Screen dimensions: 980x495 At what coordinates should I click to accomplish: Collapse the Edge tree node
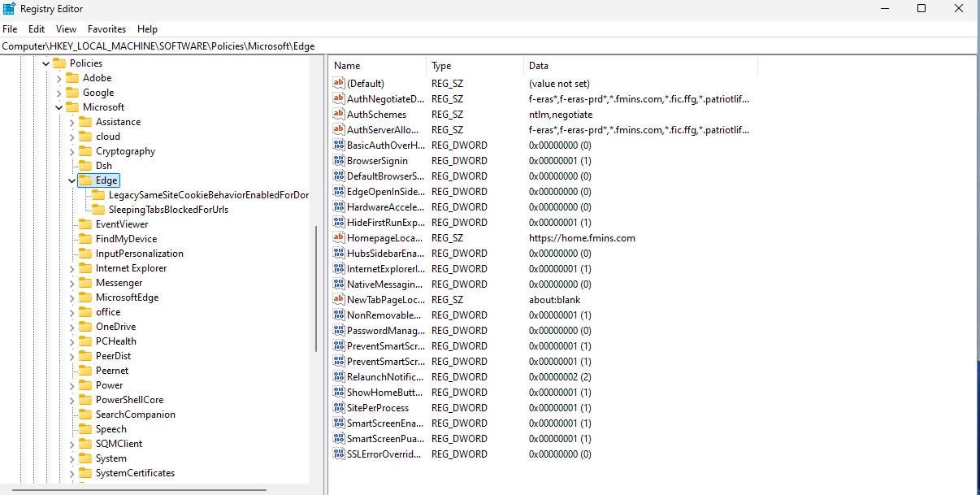pos(72,180)
